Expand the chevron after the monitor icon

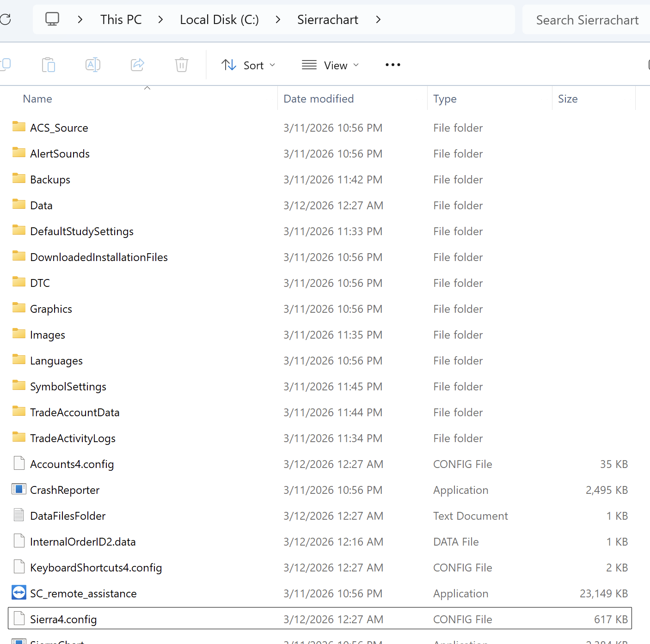(x=80, y=19)
